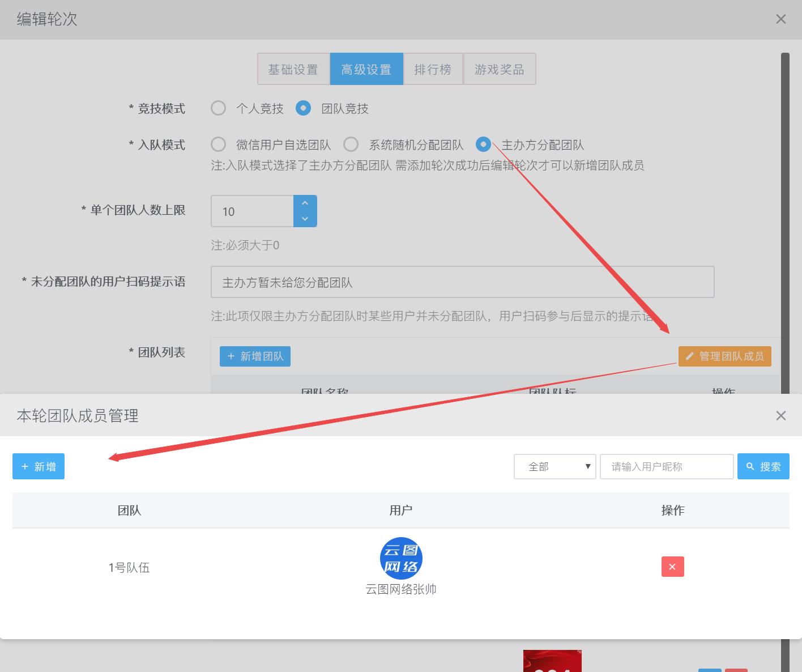Image resolution: width=802 pixels, height=672 pixels.
Task: Increase team size limit with up arrow
Action: tap(305, 203)
